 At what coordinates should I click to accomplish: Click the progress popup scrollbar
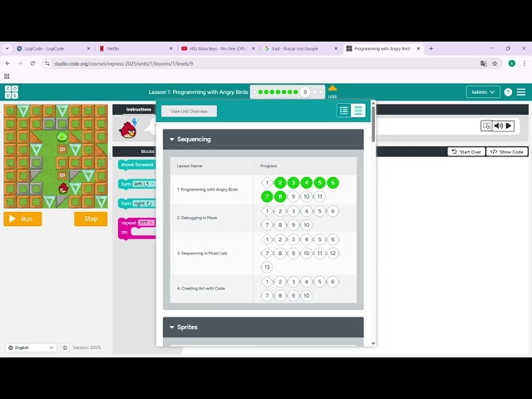pos(373,125)
